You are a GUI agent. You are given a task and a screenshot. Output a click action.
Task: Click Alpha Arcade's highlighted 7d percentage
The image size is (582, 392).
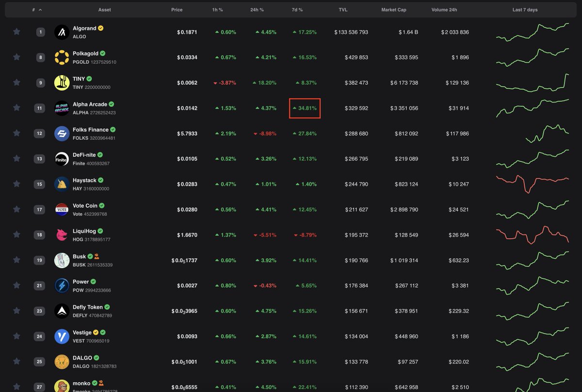[x=306, y=108]
